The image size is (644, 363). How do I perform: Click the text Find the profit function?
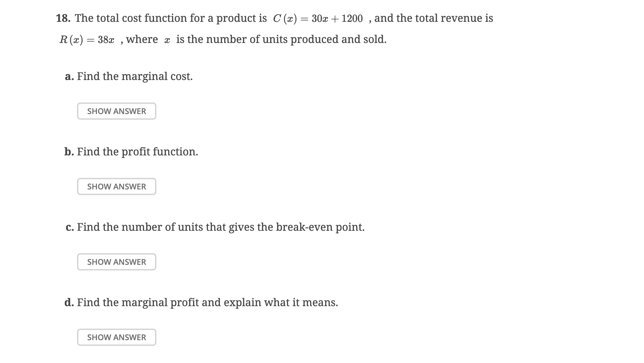[x=137, y=152]
